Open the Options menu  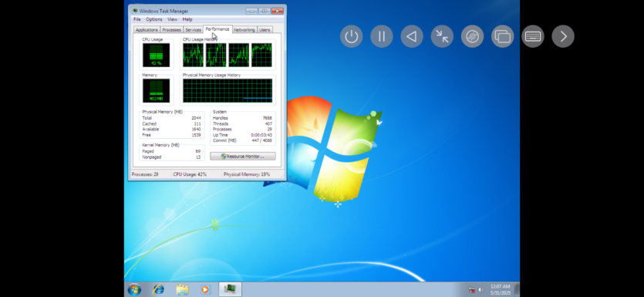point(154,19)
